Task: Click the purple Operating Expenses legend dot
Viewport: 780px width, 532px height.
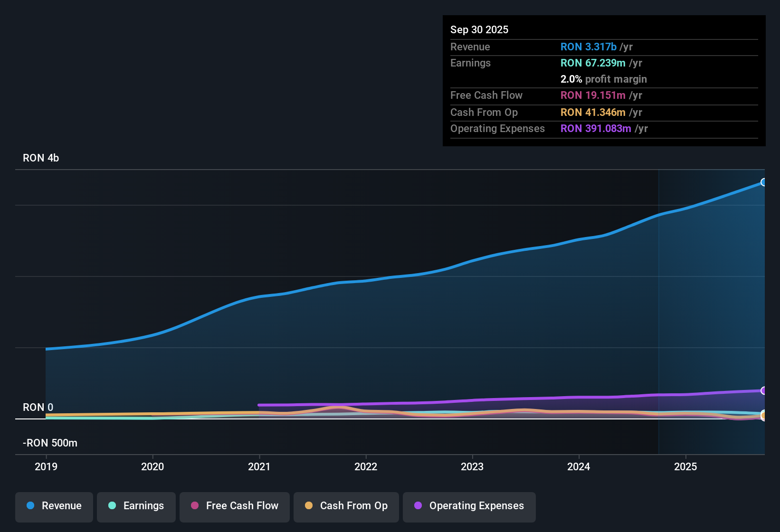Action: click(x=418, y=506)
